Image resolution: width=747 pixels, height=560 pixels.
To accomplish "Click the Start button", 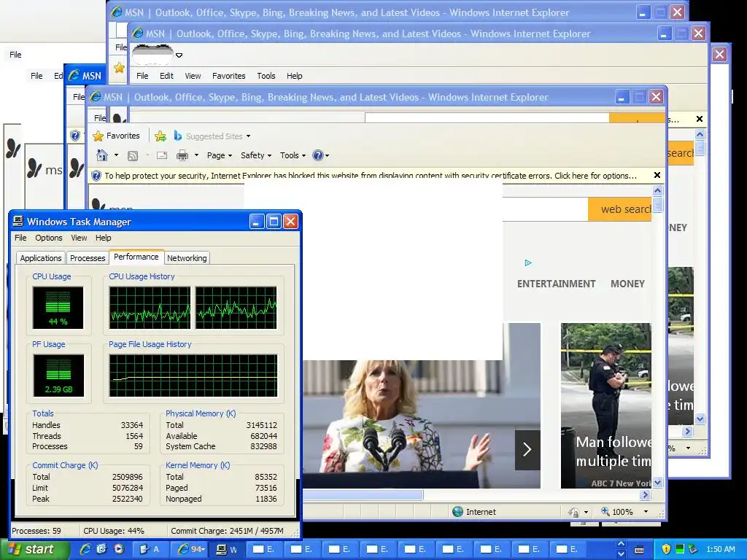I will click(35, 549).
